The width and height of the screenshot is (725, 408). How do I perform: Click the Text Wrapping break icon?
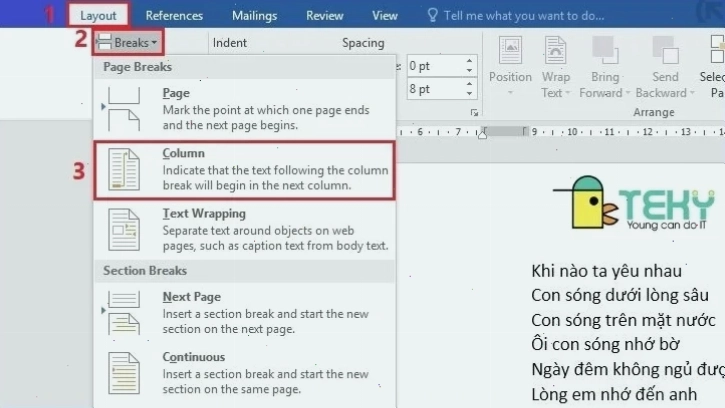point(123,229)
